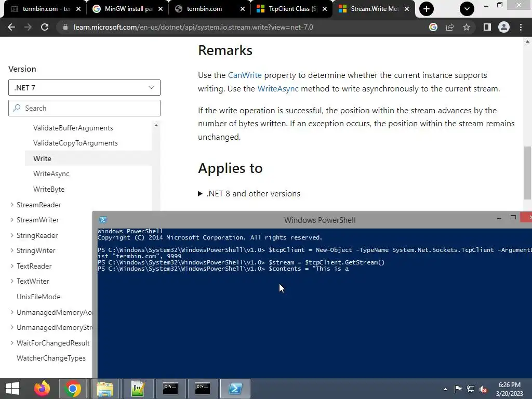This screenshot has width=532, height=399.
Task: Open WriteAsync in the sidebar
Action: pos(51,174)
